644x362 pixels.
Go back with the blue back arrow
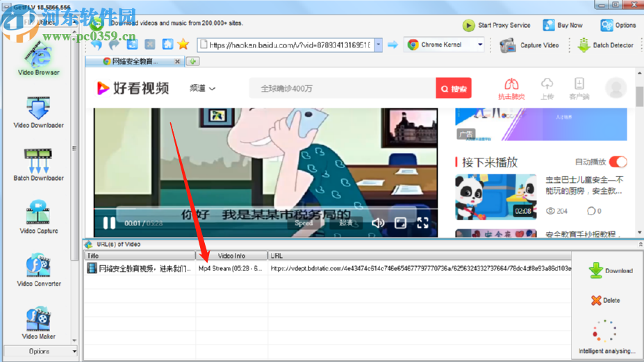97,44
